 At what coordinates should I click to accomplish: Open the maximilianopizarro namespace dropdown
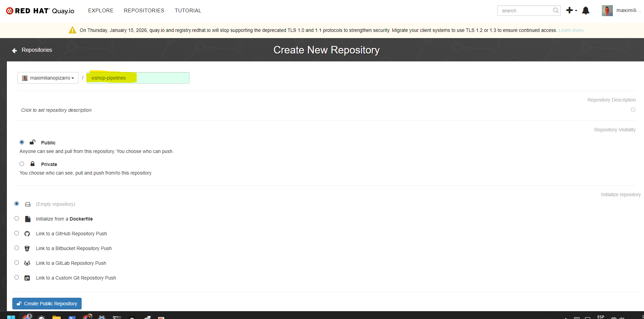pos(48,78)
